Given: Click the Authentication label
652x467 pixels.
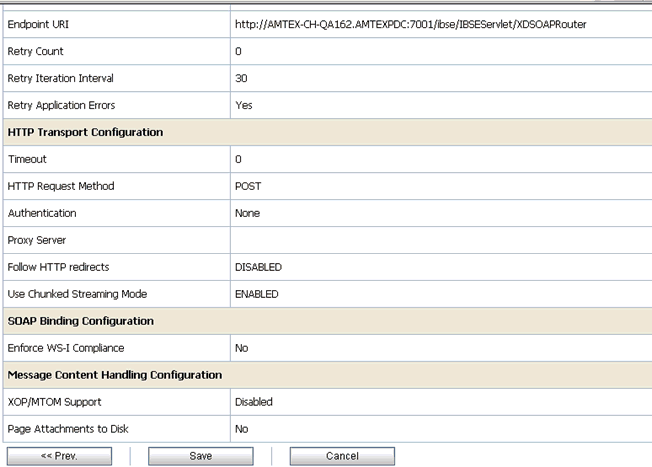Looking at the screenshot, I should [x=42, y=213].
